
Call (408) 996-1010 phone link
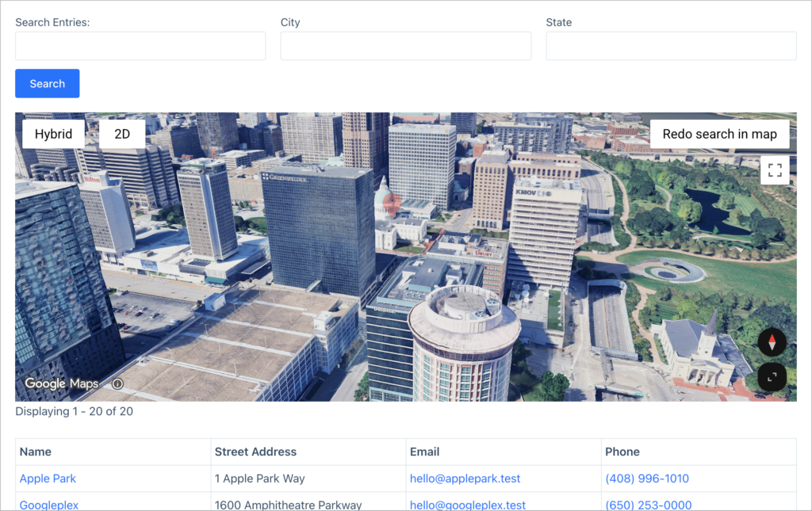[647, 479]
